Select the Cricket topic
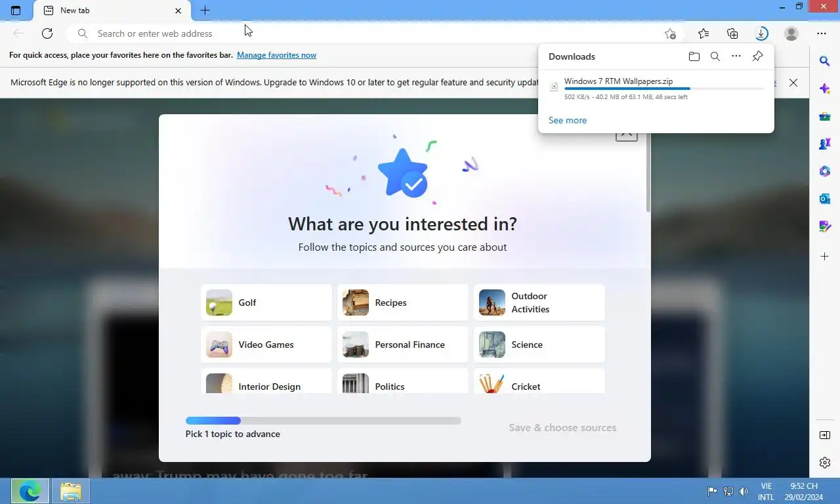 (x=539, y=381)
